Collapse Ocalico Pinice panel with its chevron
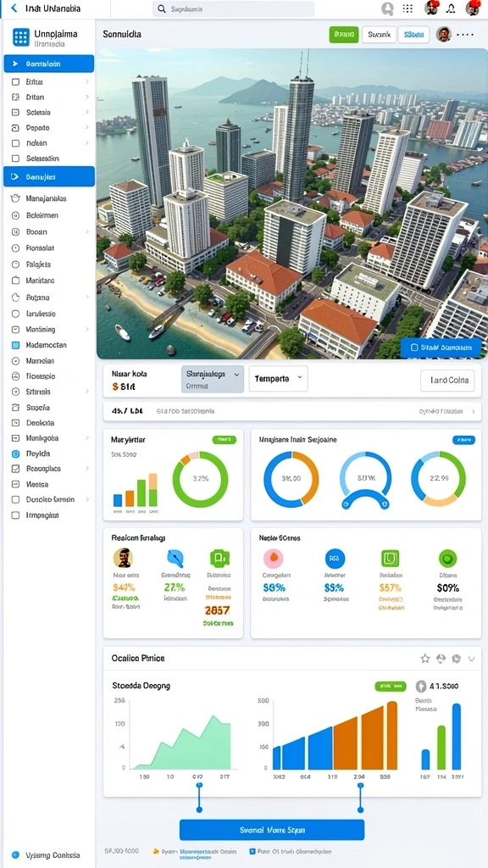The height and width of the screenshot is (868, 488). [x=471, y=658]
